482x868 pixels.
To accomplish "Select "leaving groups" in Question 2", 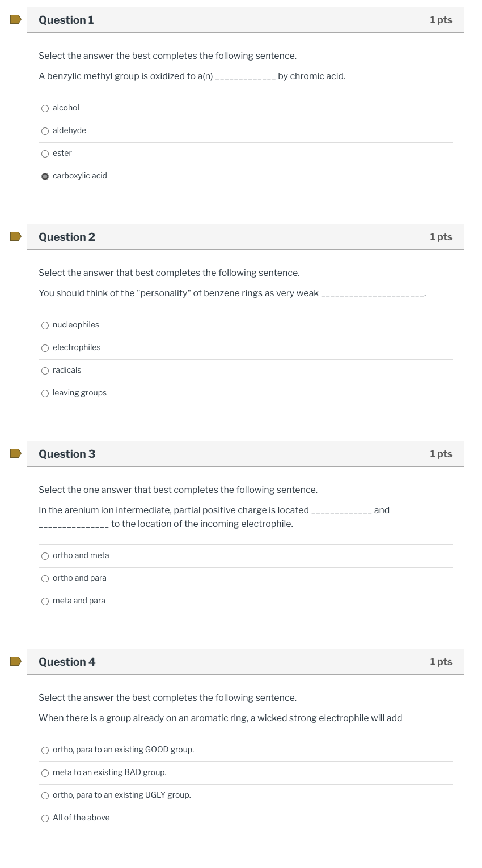I will [45, 393].
